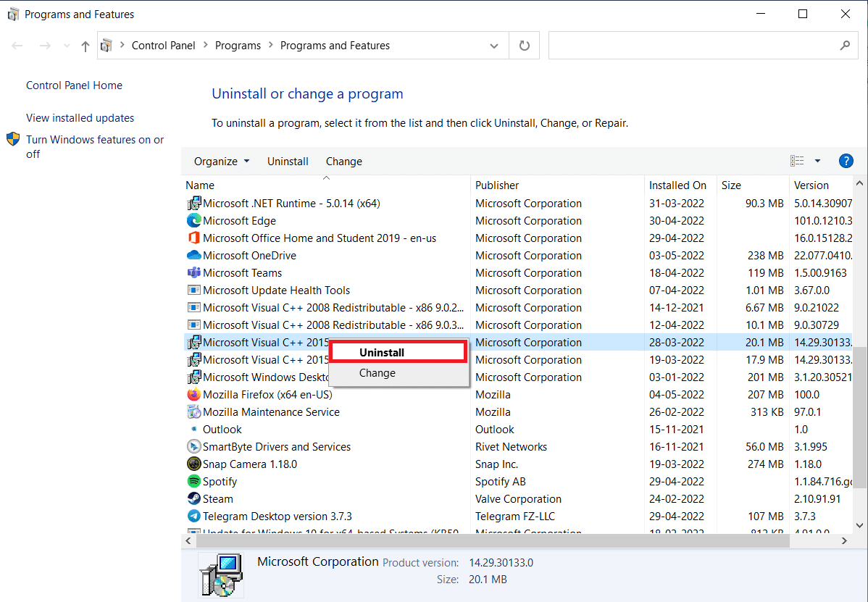Click the SmartByte Drivers and Services icon
The height and width of the screenshot is (602, 868).
click(193, 446)
